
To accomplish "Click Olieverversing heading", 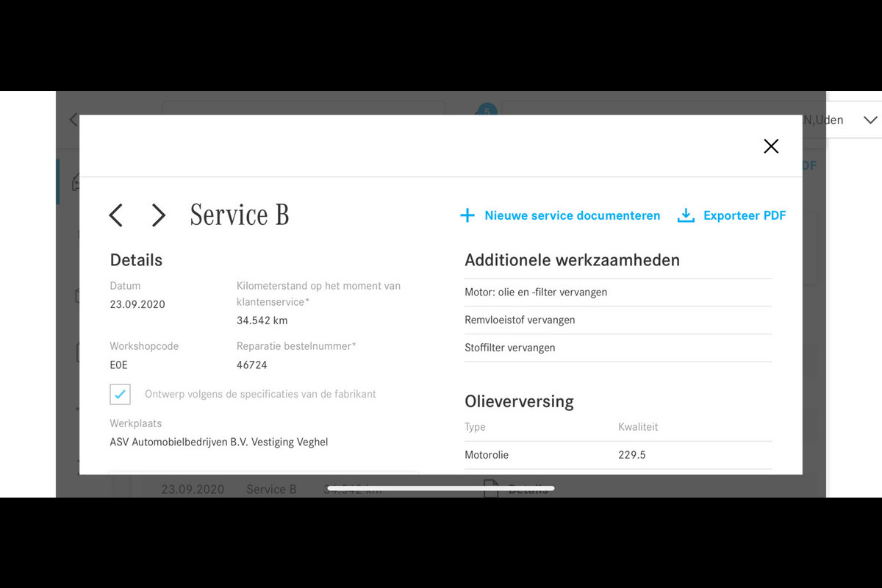I will pyautogui.click(x=519, y=402).
